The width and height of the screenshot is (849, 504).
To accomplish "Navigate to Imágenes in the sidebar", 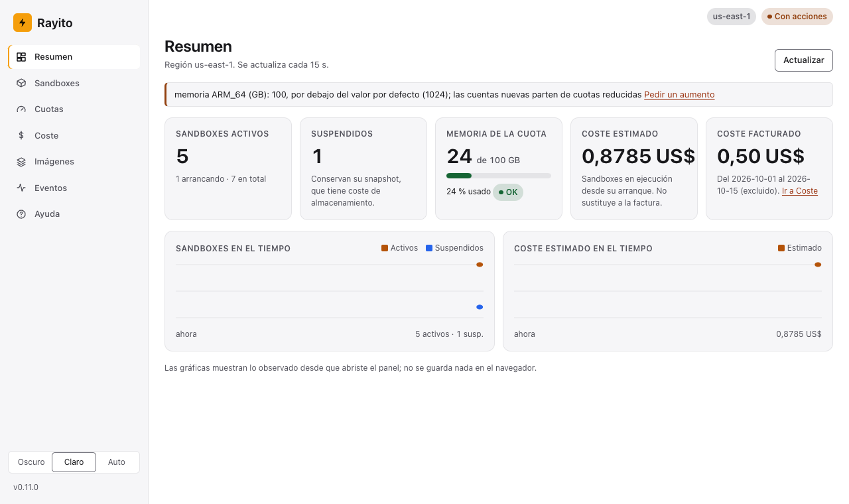I will pos(74,162).
